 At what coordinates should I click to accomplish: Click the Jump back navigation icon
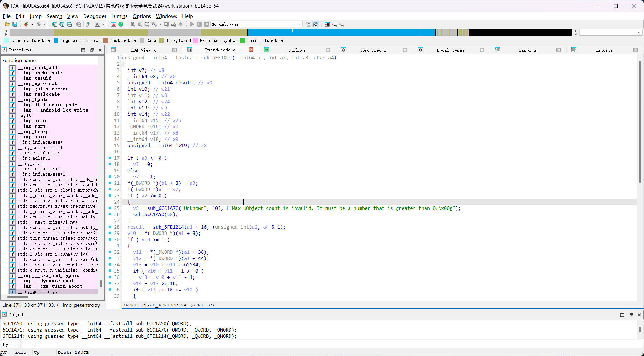26,24
